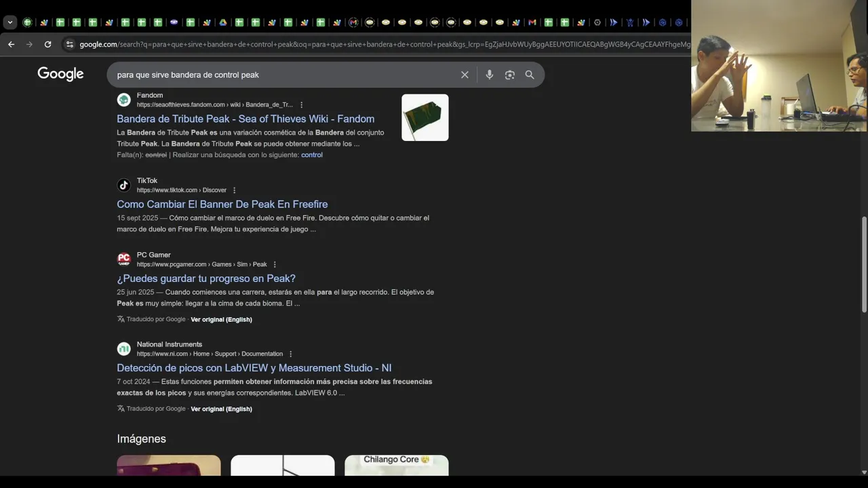Open more options for Fandom result
Screen dimensions: 868x488
pos(302,105)
